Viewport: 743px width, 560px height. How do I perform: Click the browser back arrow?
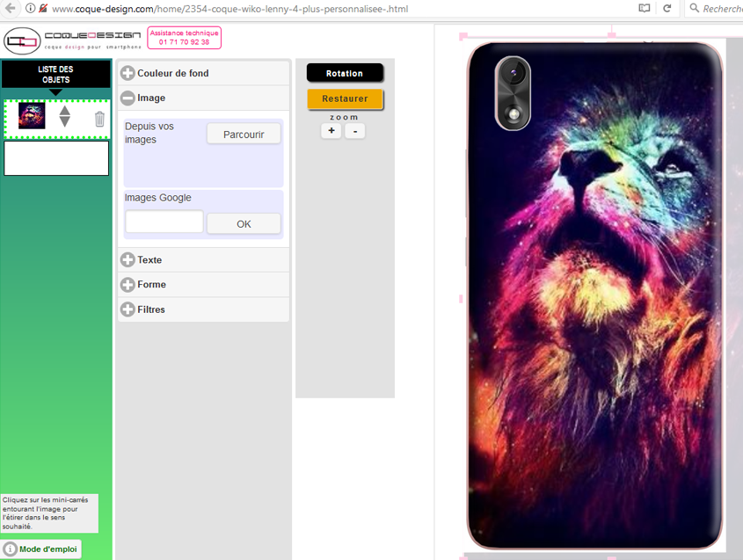point(10,8)
